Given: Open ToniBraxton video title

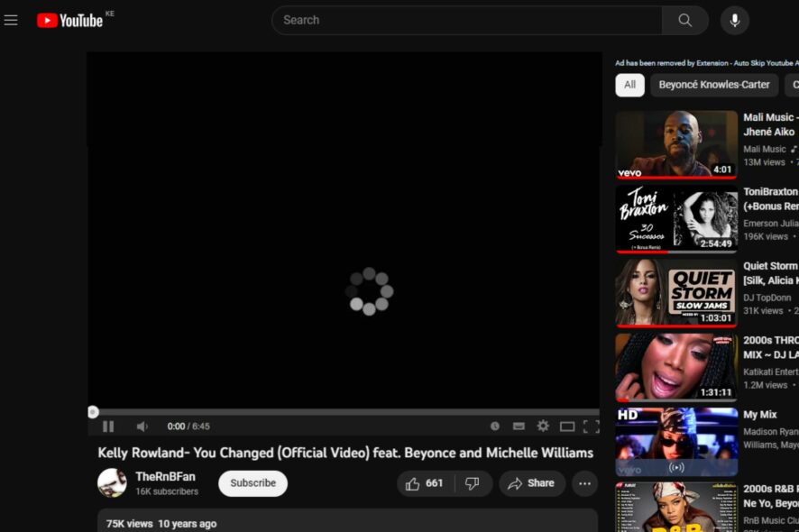Looking at the screenshot, I should point(770,198).
